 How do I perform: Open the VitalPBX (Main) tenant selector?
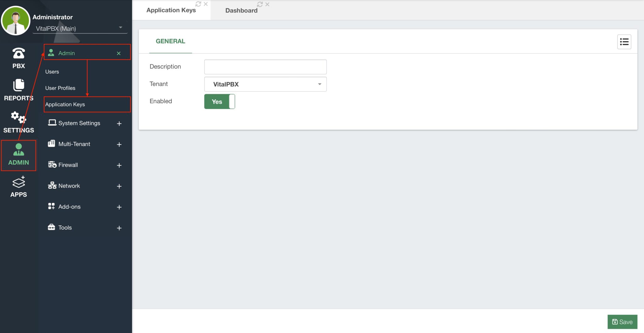80,28
